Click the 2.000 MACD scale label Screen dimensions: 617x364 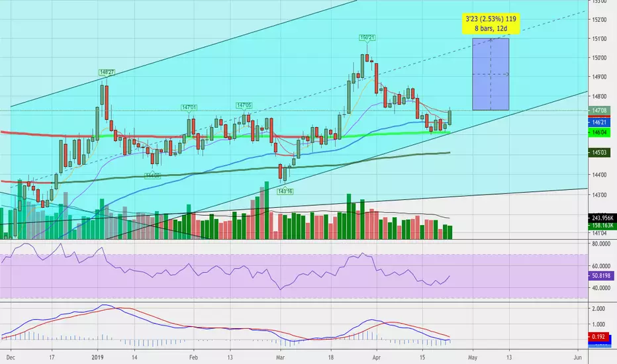[598, 309]
